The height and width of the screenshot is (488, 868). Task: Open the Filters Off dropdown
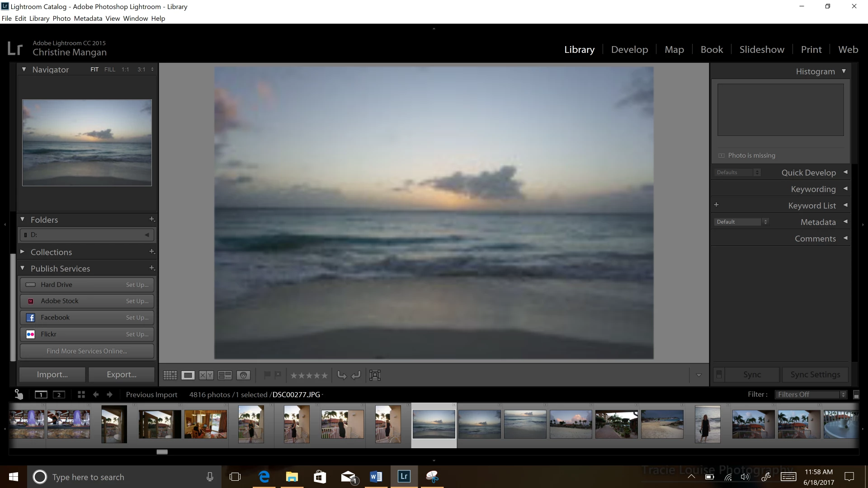click(x=811, y=394)
